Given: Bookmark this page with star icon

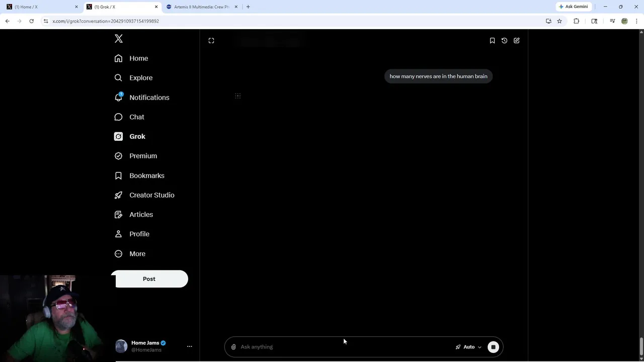Looking at the screenshot, I should click(x=559, y=21).
